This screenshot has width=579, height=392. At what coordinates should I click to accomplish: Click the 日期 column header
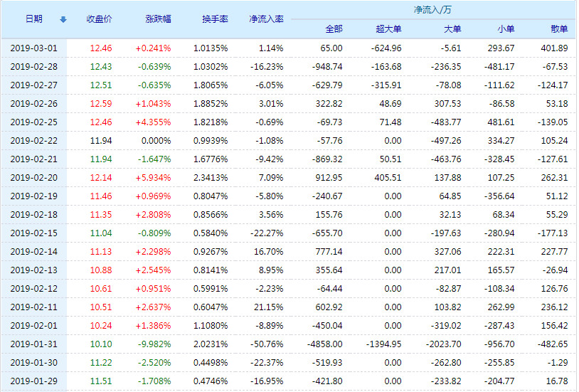(x=33, y=19)
